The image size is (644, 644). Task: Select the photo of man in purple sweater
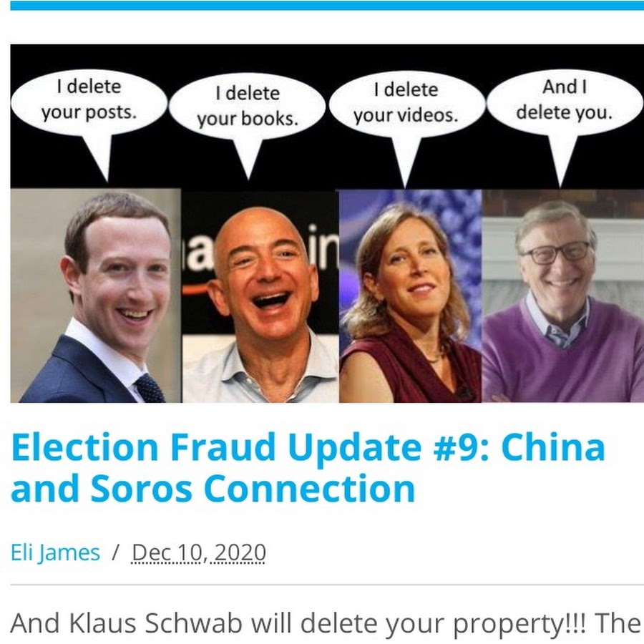pyautogui.click(x=562, y=296)
